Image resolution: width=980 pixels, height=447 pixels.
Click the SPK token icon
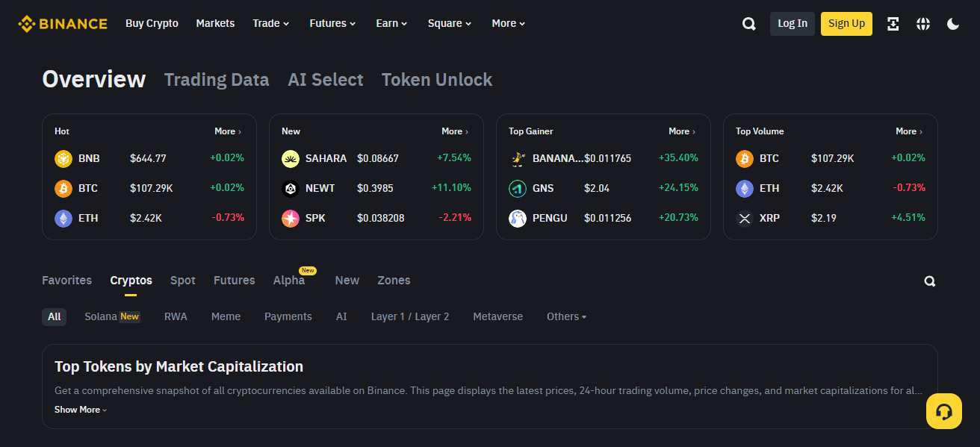click(291, 218)
